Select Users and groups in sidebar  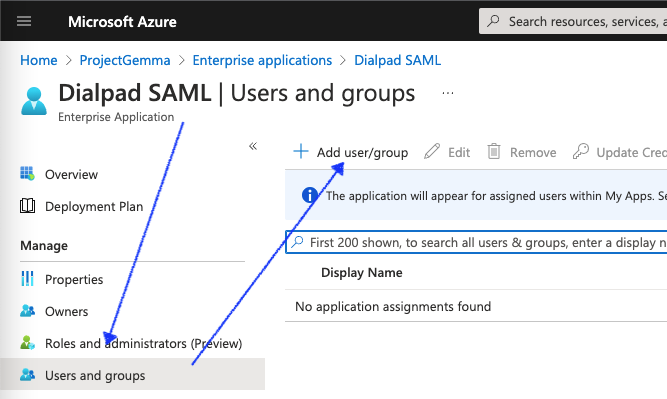(132, 374)
